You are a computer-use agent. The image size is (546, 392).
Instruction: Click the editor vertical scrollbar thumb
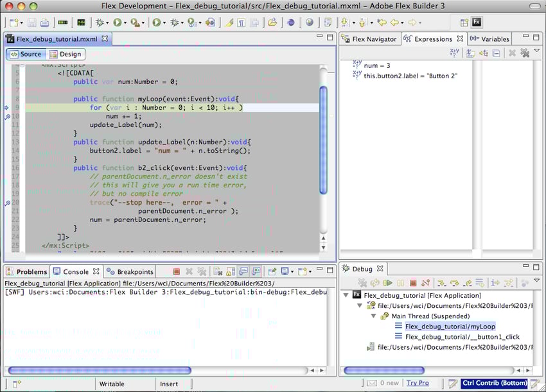pos(323,138)
